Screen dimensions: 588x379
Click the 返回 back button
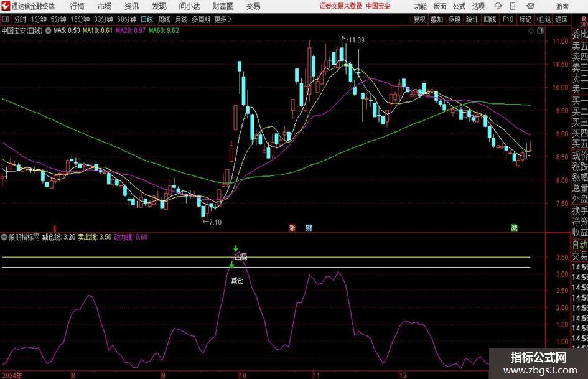[561, 19]
